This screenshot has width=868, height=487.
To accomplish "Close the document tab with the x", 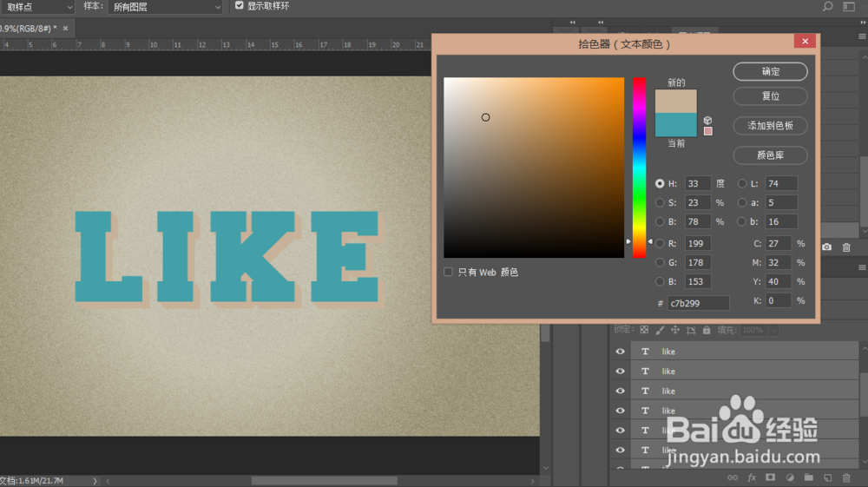I will [65, 29].
